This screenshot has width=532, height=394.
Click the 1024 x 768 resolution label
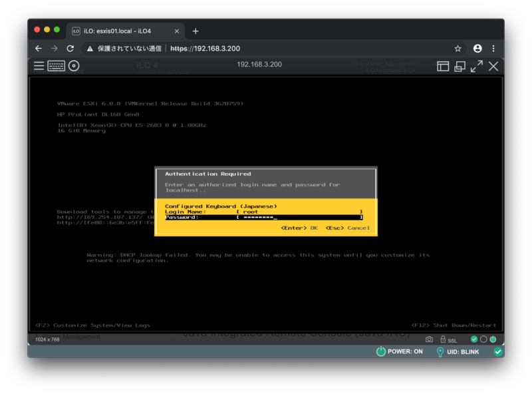click(47, 339)
